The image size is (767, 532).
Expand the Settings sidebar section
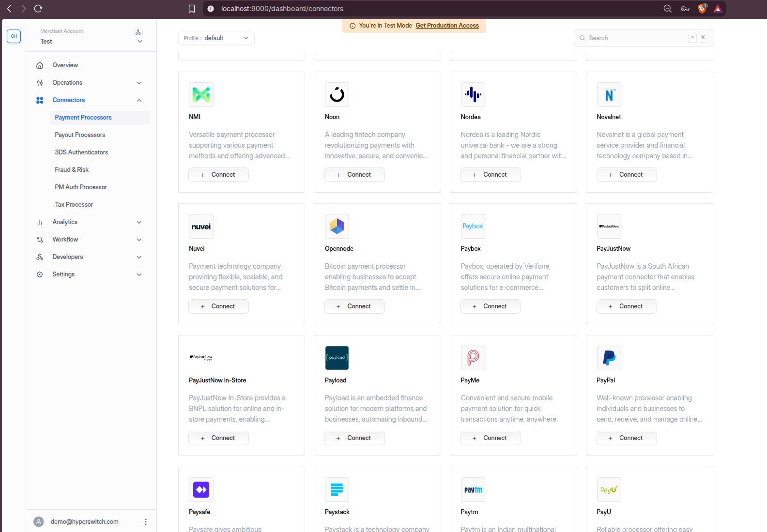(91, 274)
